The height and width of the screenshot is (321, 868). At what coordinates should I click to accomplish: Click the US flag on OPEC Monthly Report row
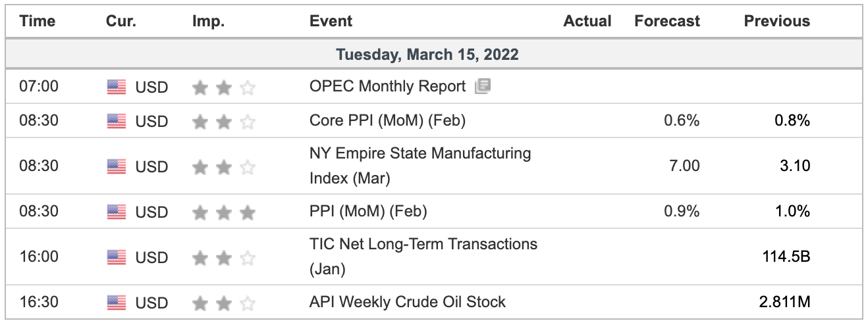117,87
